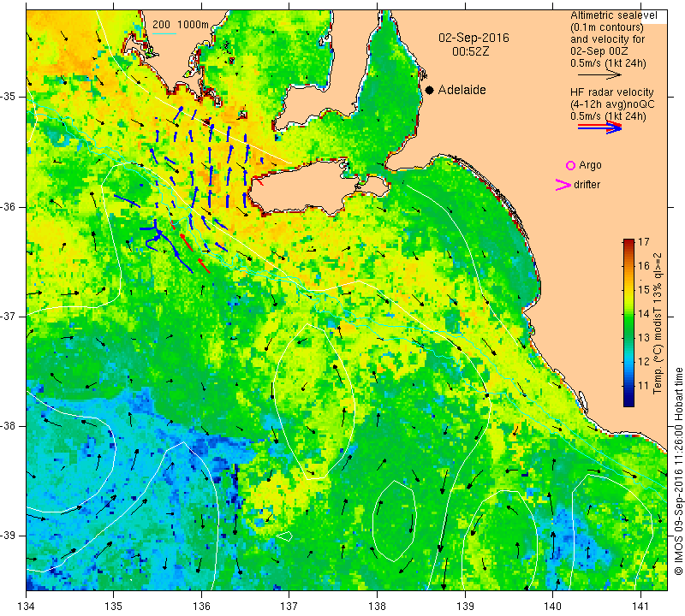The image size is (685, 616).
Task: Click the 135 longitude axis label
Action: pyautogui.click(x=114, y=607)
